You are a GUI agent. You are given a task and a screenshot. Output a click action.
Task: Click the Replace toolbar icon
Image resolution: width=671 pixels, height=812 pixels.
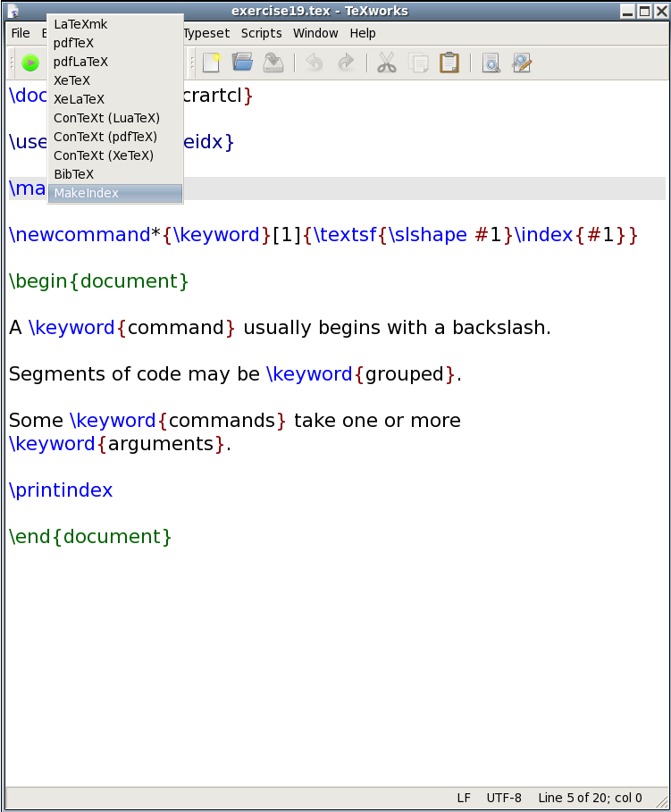click(x=522, y=63)
